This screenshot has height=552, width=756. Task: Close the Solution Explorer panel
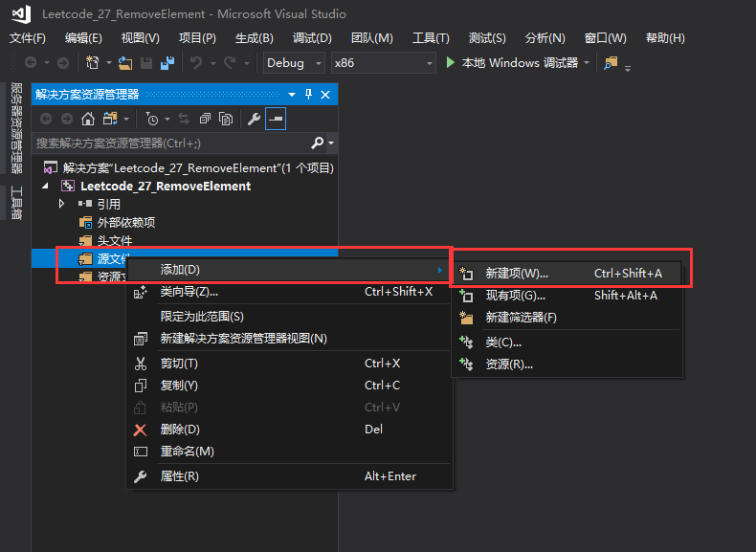pos(325,95)
